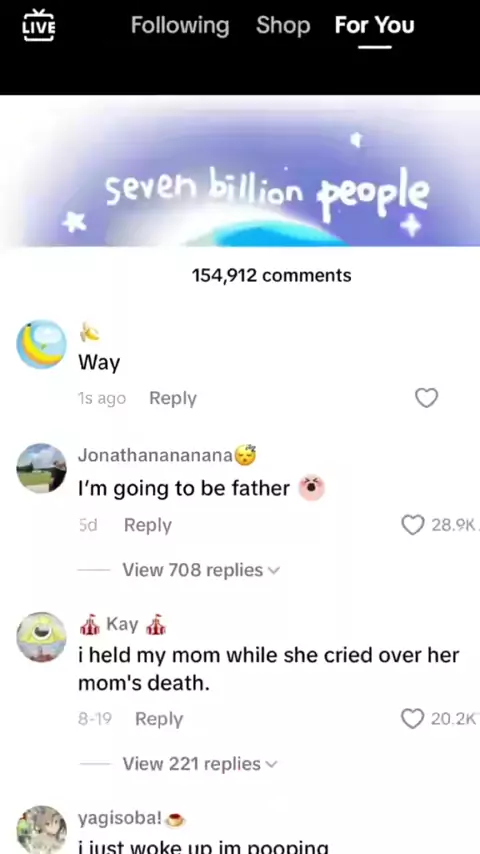Screen dimensions: 480x854
Task: Switch to the Following tab
Action: [180, 26]
